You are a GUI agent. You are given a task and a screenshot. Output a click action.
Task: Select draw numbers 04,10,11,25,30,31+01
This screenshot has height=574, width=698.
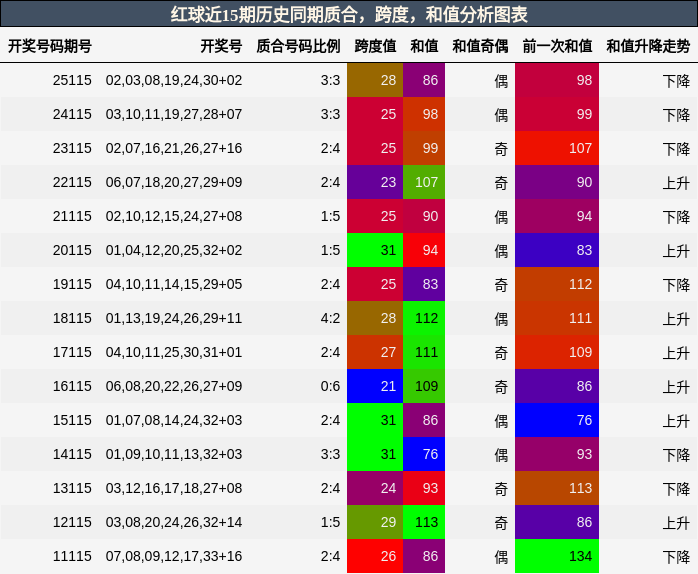coord(174,352)
